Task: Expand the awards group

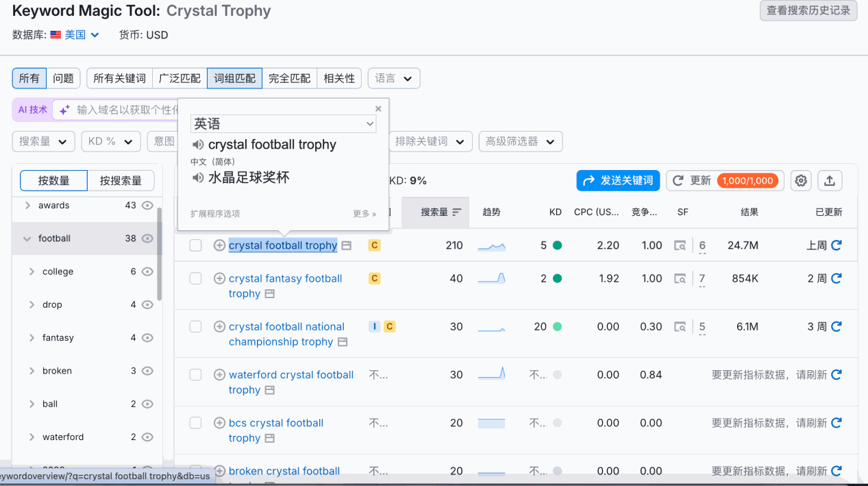Action: pyautogui.click(x=28, y=205)
